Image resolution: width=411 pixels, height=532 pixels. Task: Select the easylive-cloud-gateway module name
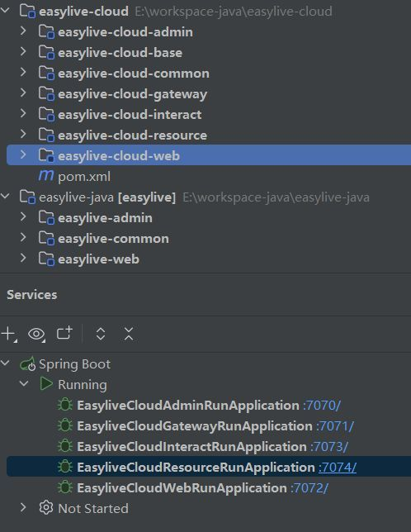click(x=133, y=94)
